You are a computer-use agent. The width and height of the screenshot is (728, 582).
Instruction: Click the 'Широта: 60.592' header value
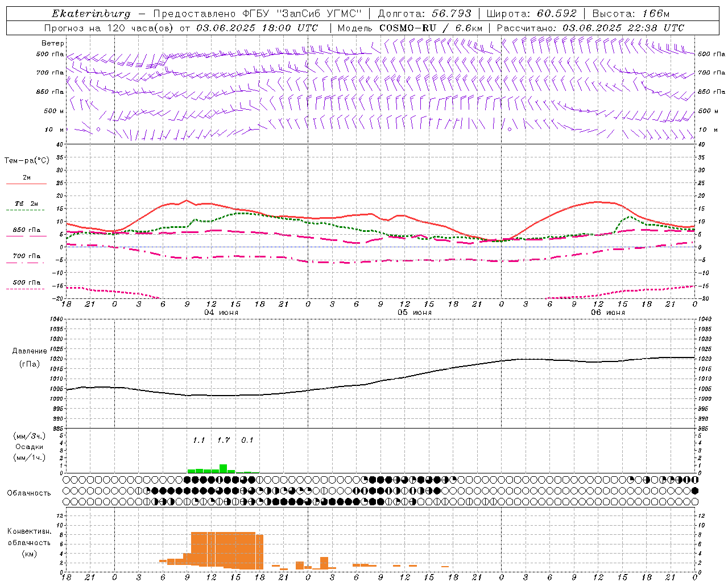(x=532, y=14)
